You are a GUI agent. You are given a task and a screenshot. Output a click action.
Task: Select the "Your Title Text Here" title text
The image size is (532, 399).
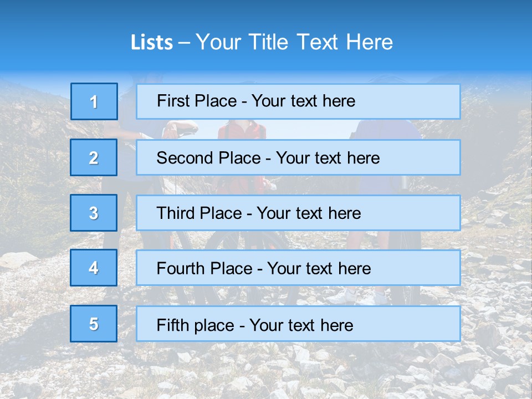pyautogui.click(x=294, y=43)
